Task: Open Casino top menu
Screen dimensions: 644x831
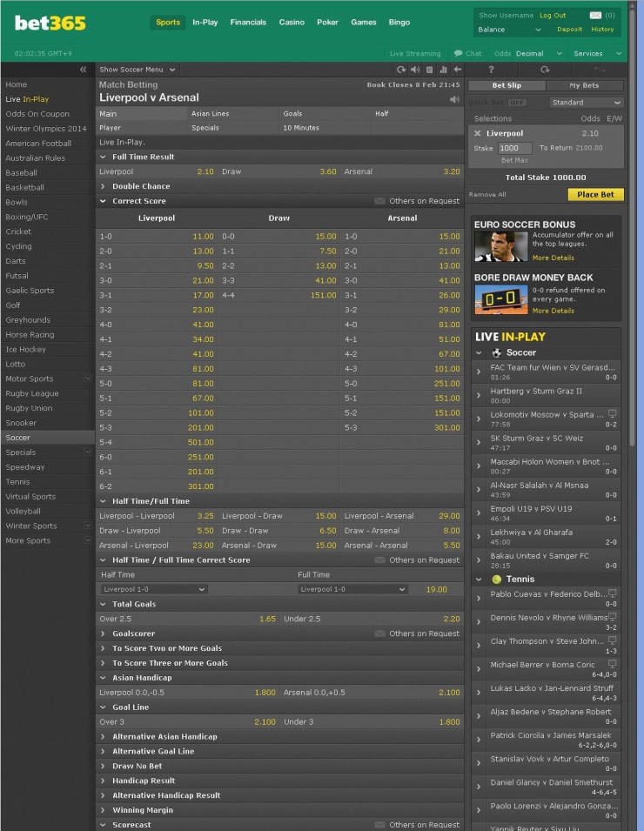Action: (292, 23)
